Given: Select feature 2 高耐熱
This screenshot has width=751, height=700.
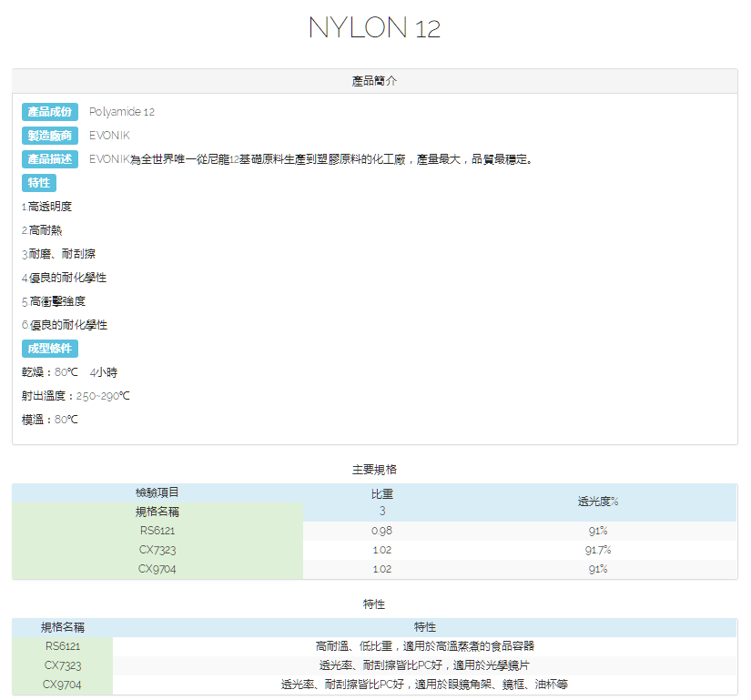Looking at the screenshot, I should tap(42, 230).
